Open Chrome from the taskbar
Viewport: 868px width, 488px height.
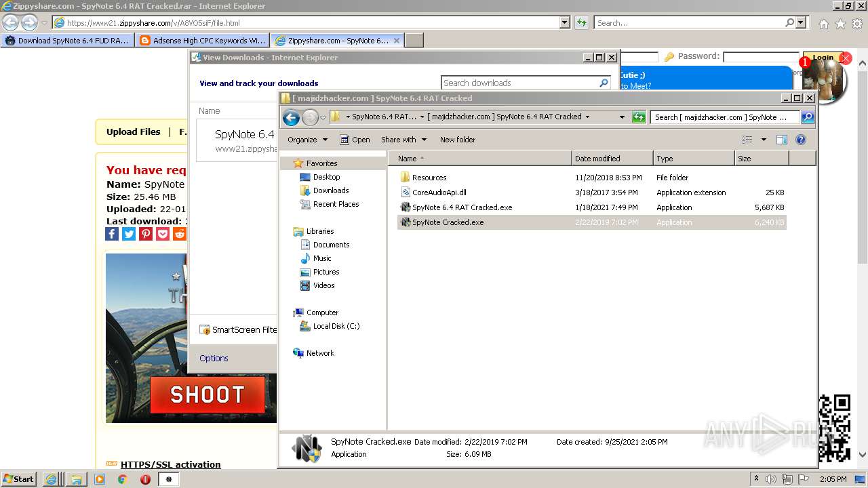pyautogui.click(x=122, y=479)
